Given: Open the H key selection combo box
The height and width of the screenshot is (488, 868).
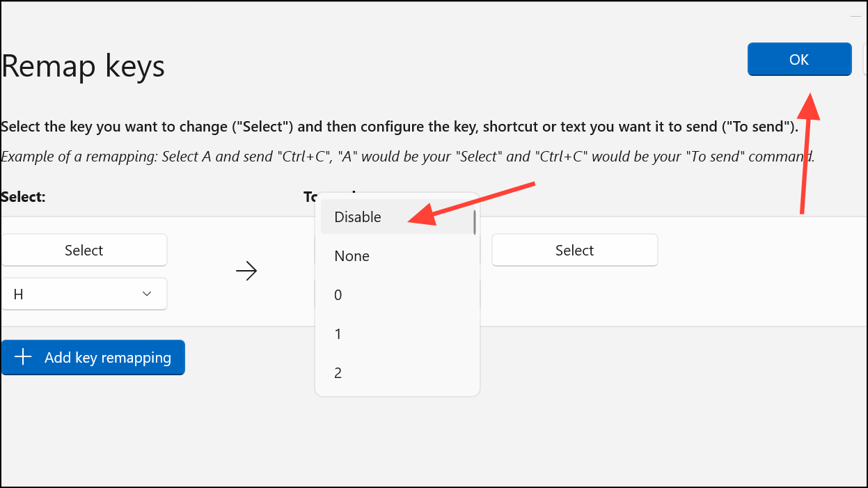Looking at the screenshot, I should point(84,294).
